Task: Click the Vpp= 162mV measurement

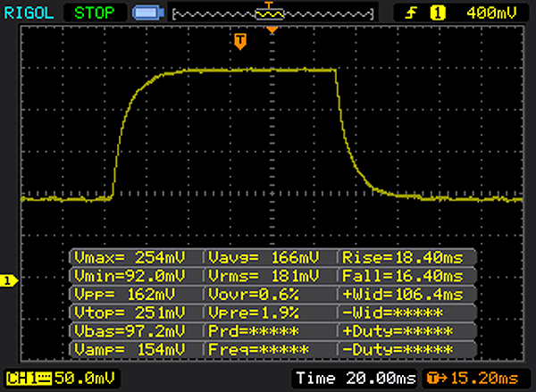Action: pos(125,295)
